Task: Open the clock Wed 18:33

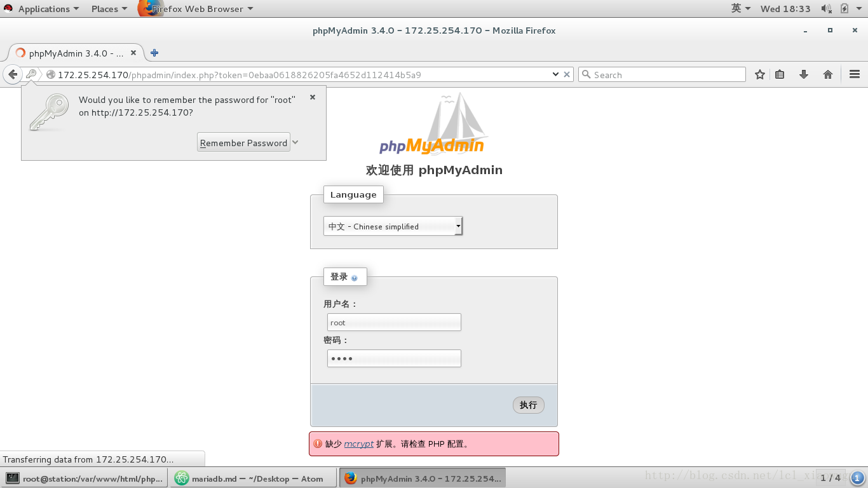Action: pyautogui.click(x=785, y=9)
